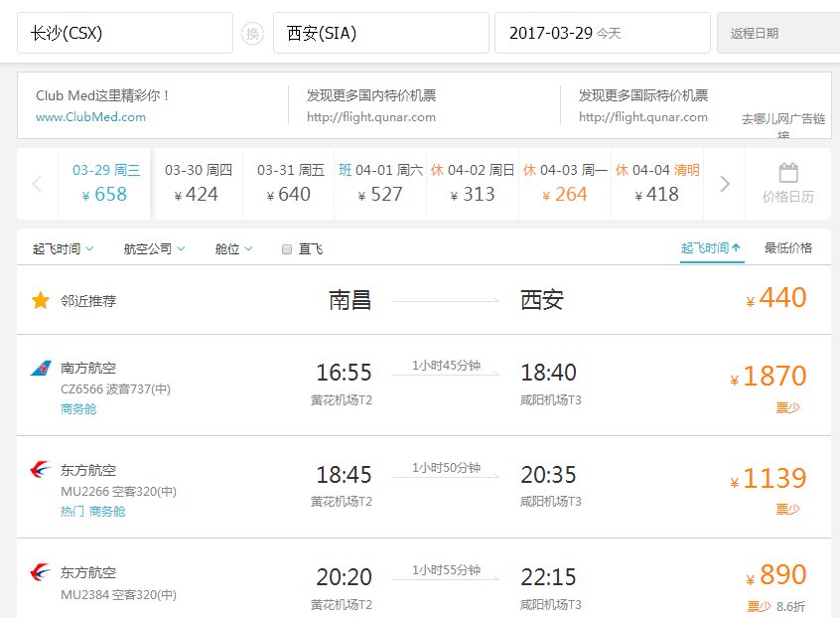The image size is (840, 618).
Task: Select 04-04 清明 ¥418 date
Action: (657, 183)
